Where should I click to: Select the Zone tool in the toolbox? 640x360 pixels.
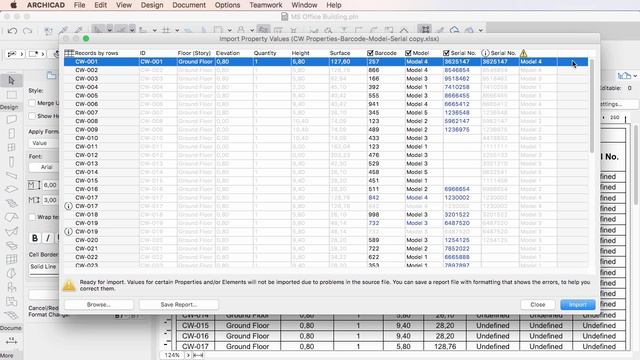[11, 301]
